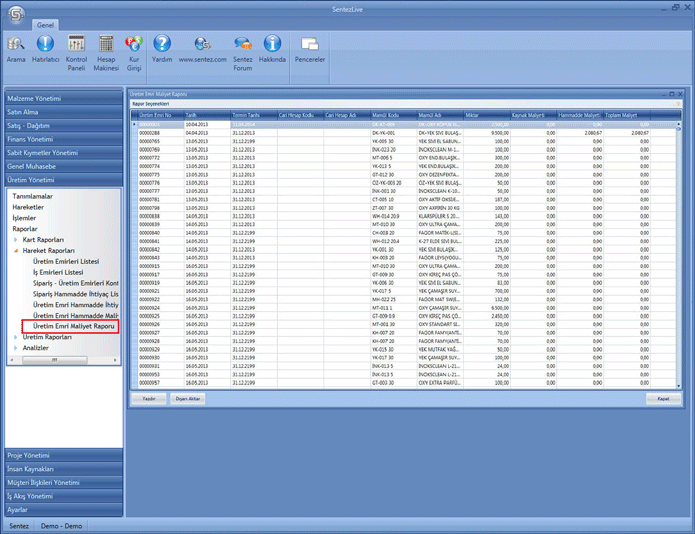This screenshot has width=695, height=534.
Task: Open Üretim Emri Maliyet Raporu
Action: coord(74,326)
